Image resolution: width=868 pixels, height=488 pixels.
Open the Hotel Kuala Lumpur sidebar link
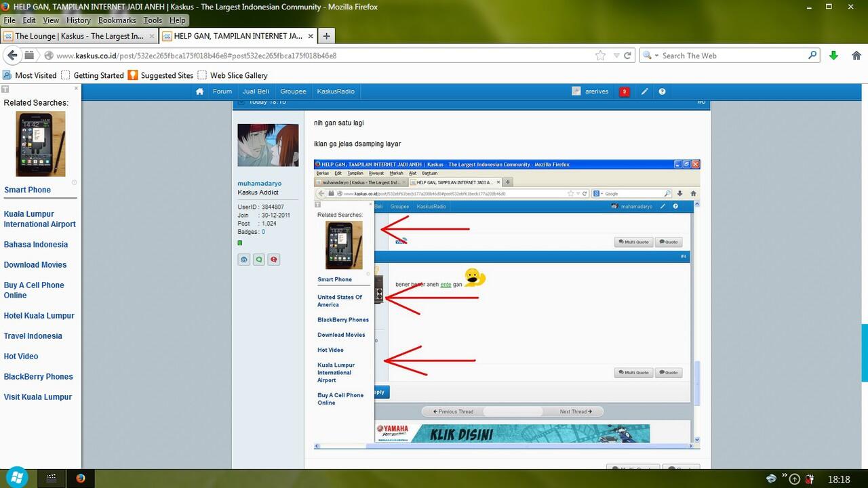39,316
